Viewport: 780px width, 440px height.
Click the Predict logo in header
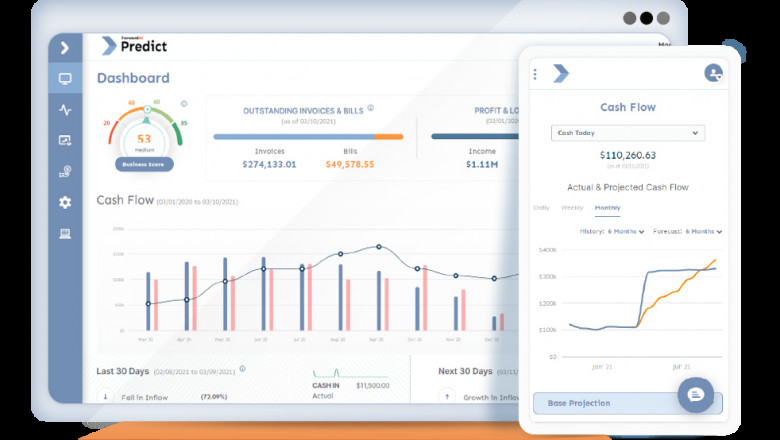tap(135, 46)
